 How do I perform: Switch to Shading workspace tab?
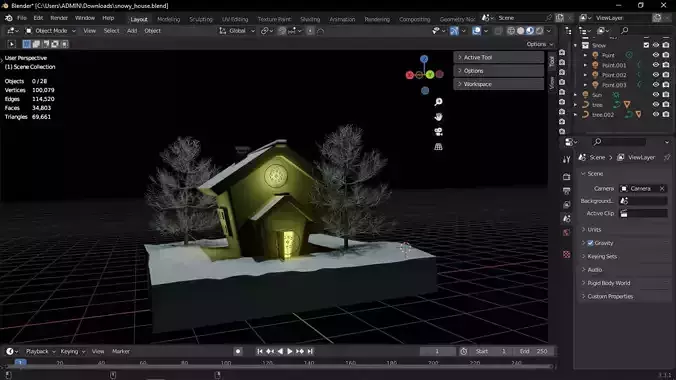[x=310, y=19]
